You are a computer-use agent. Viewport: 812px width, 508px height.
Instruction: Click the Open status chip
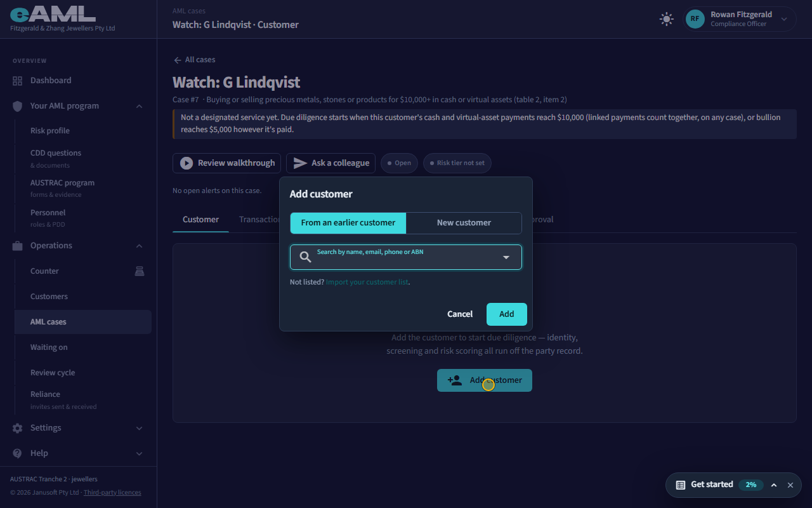(399, 163)
